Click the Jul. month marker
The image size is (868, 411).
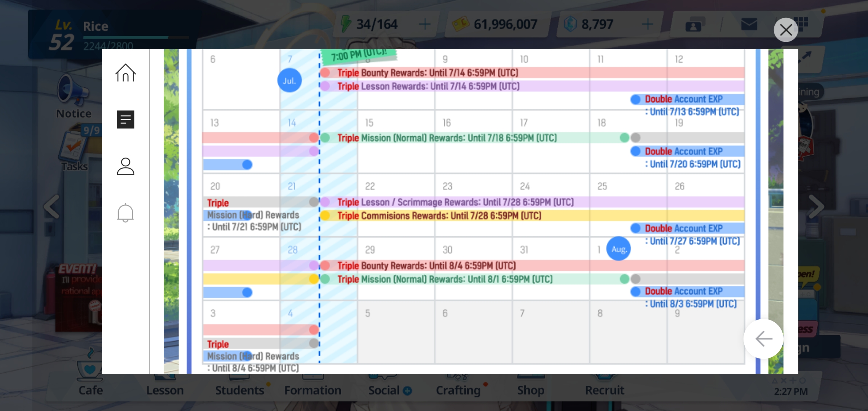[289, 80]
